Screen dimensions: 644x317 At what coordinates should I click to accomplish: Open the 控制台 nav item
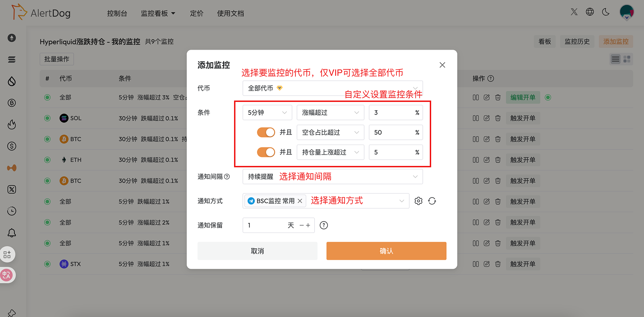point(117,13)
